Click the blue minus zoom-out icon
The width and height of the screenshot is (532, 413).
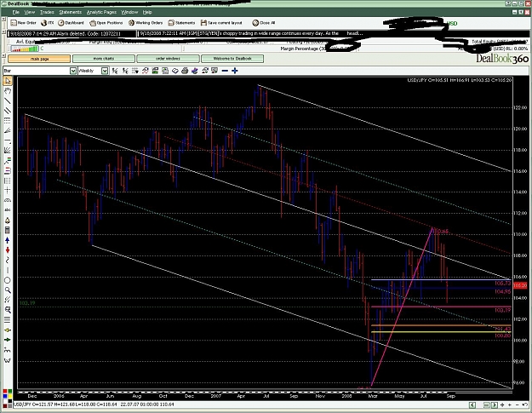(x=225, y=71)
